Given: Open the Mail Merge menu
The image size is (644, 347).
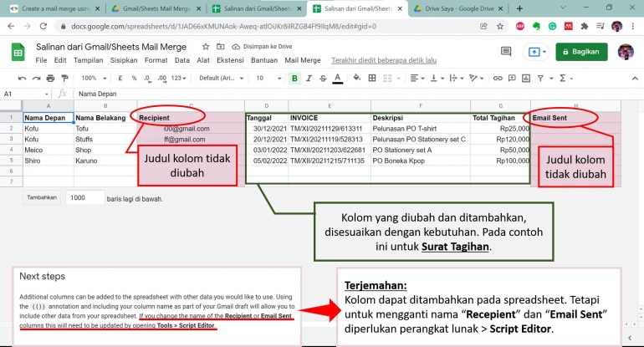Looking at the screenshot, I should (x=303, y=60).
